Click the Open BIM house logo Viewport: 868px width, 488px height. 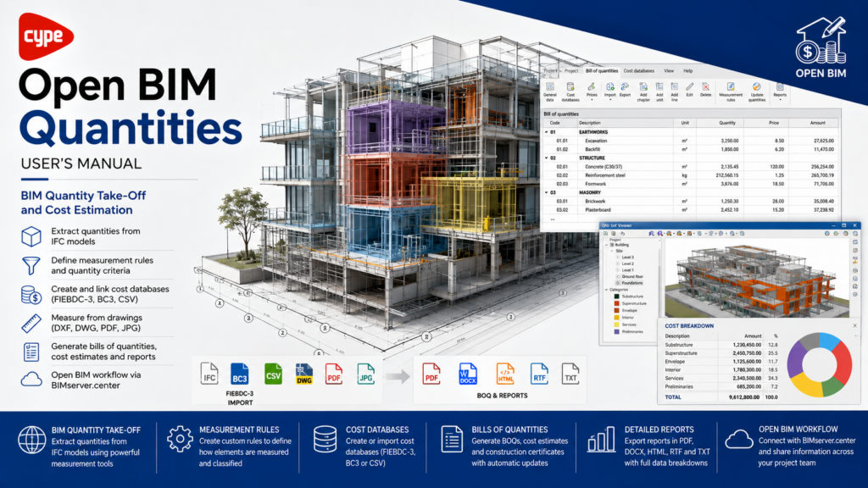click(821, 47)
